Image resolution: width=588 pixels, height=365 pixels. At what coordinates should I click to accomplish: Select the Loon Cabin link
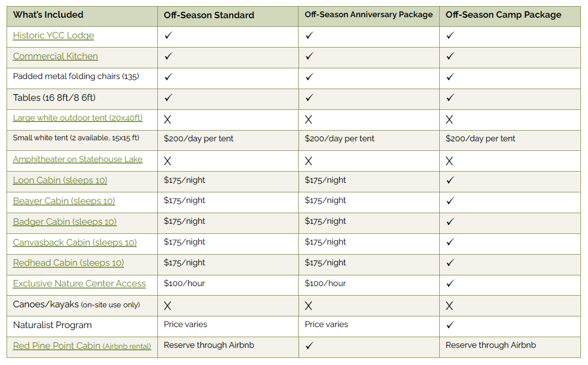60,180
